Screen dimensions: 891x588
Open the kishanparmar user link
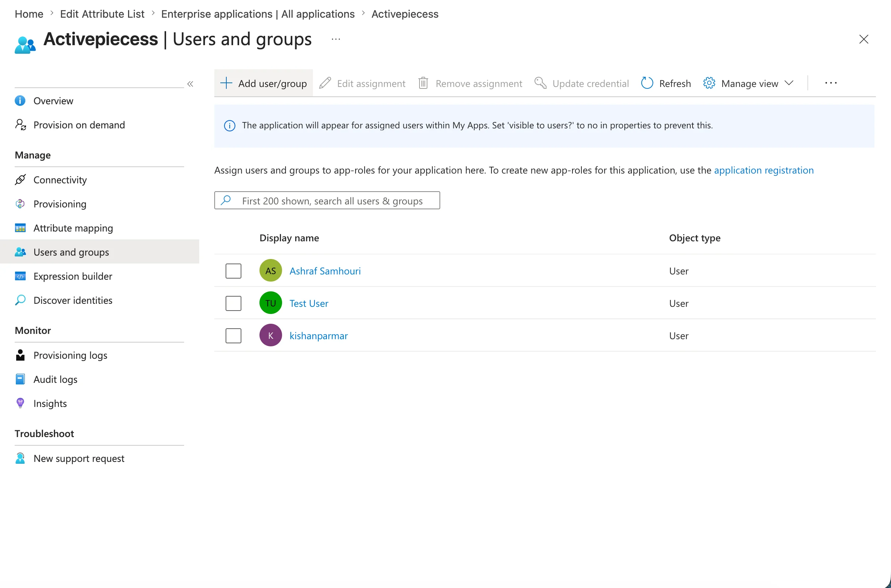319,336
